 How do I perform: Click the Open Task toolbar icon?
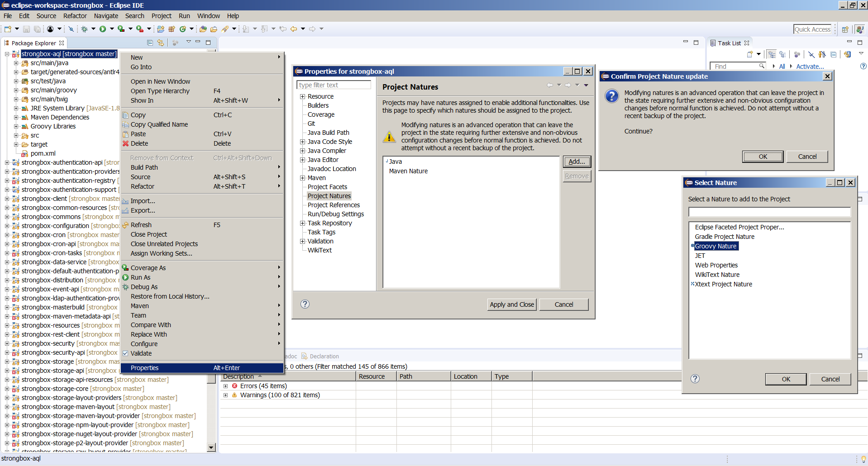click(x=214, y=29)
